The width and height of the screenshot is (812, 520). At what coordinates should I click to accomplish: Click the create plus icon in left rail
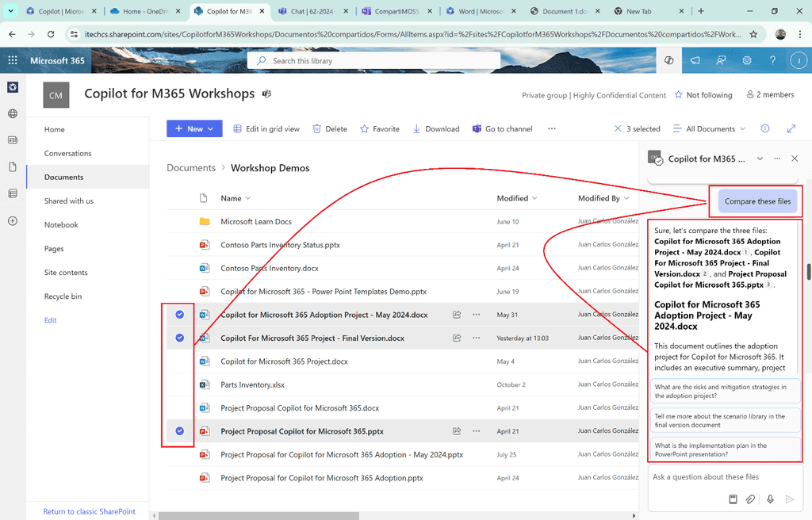pos(13,221)
